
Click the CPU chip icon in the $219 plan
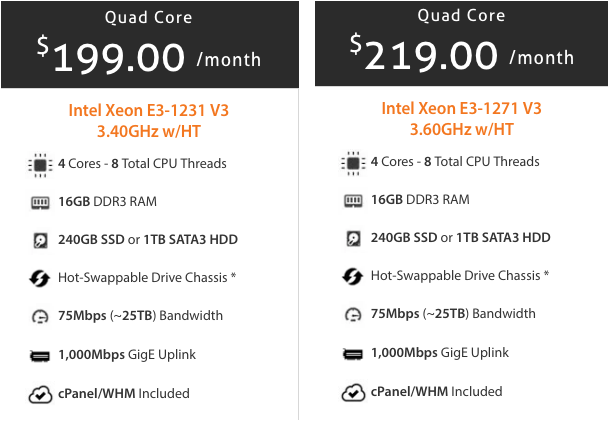click(x=353, y=163)
